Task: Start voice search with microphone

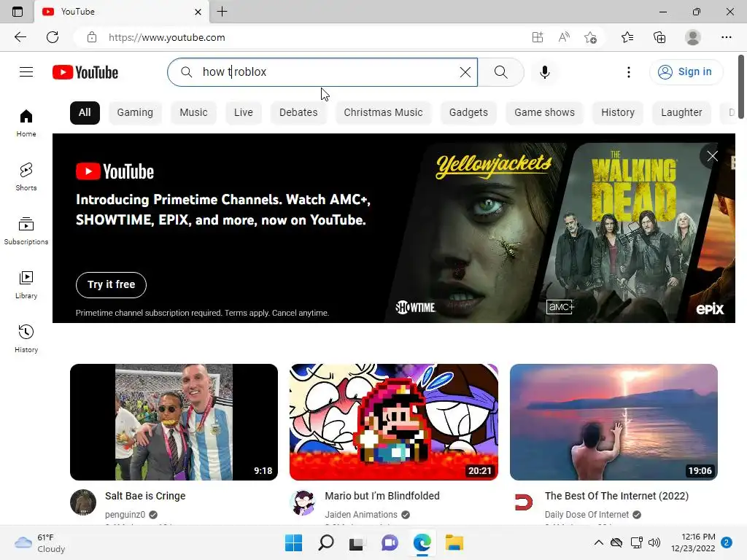Action: point(544,72)
